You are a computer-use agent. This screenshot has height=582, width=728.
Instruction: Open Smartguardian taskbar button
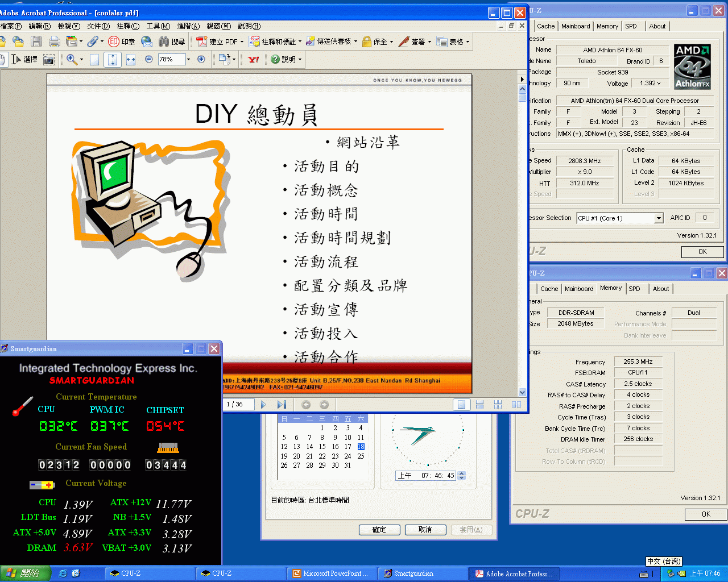423,573
